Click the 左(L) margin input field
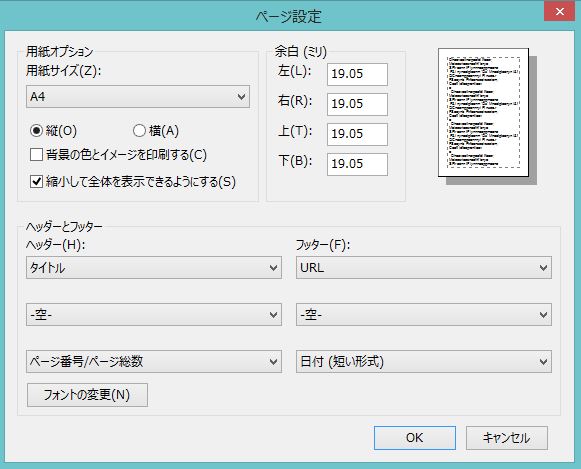The image size is (581, 469). [357, 74]
